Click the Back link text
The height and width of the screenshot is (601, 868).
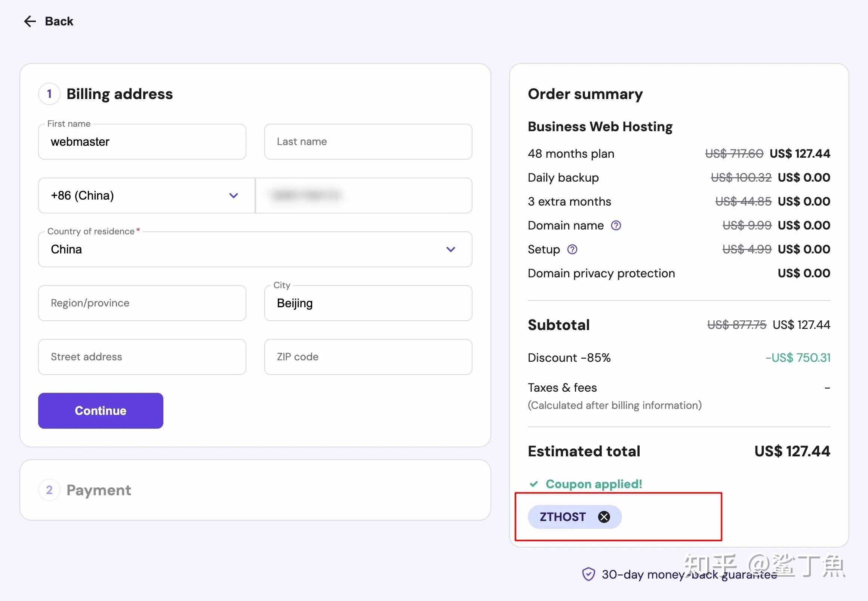[x=59, y=21]
